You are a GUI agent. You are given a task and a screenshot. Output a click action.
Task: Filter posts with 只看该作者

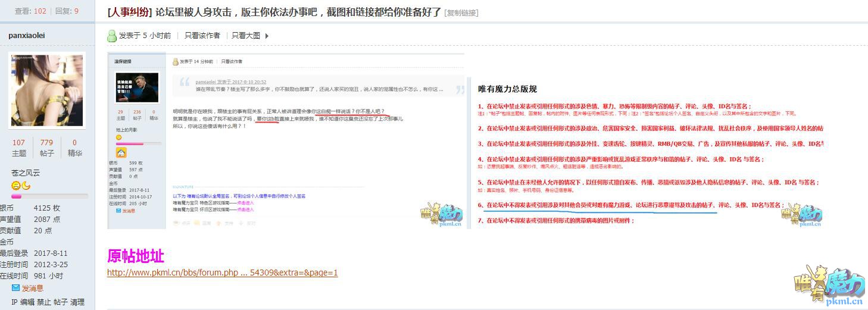tap(202, 36)
